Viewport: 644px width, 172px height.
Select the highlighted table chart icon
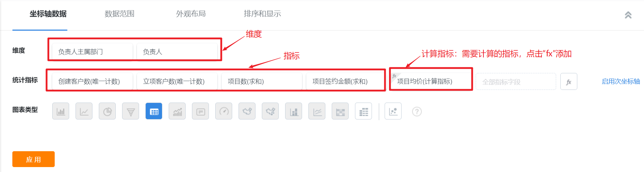[154, 111]
